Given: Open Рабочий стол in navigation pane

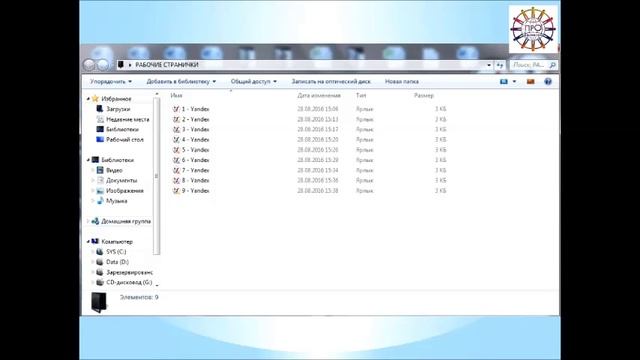Looking at the screenshot, I should (x=124, y=140).
